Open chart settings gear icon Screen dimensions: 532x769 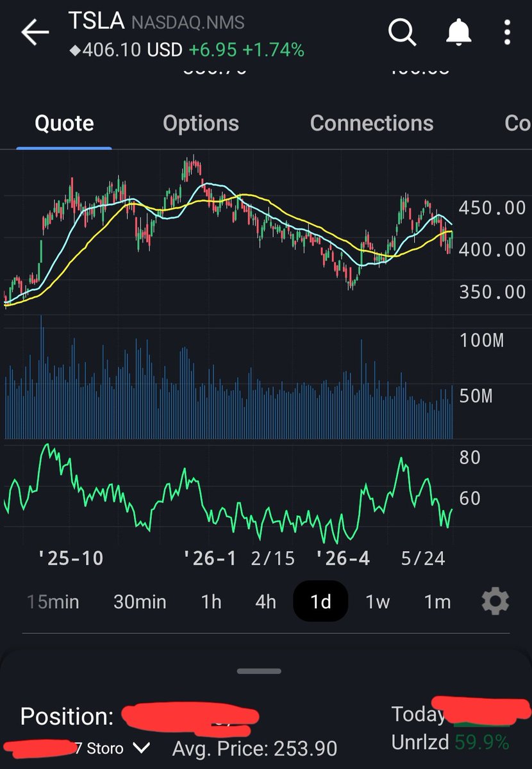coord(495,602)
